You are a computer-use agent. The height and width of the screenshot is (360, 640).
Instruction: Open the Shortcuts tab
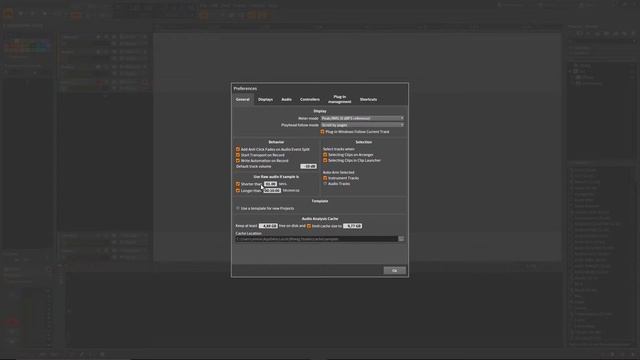pyautogui.click(x=368, y=99)
